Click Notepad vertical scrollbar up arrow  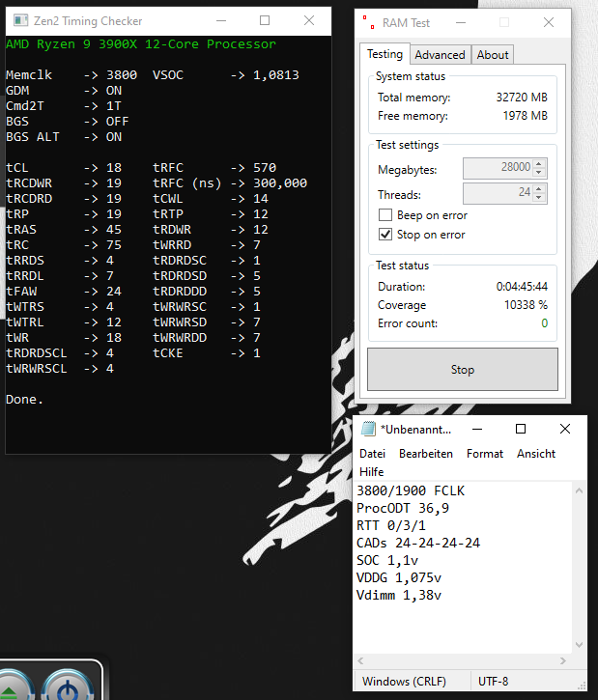tap(580, 490)
